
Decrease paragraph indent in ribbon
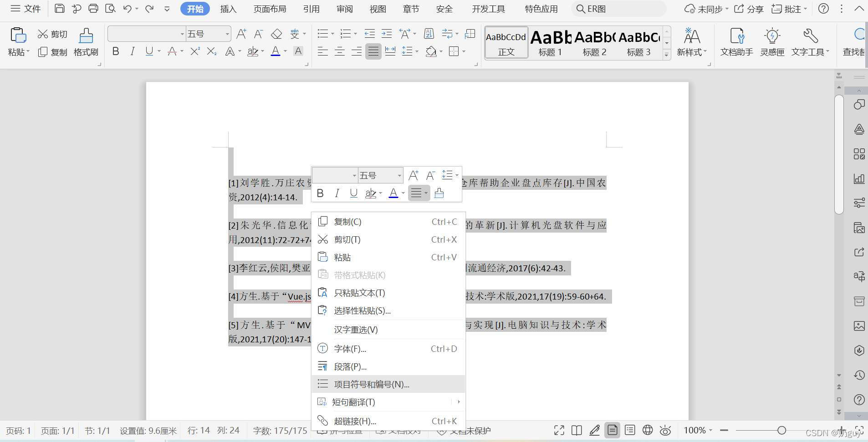pos(369,34)
